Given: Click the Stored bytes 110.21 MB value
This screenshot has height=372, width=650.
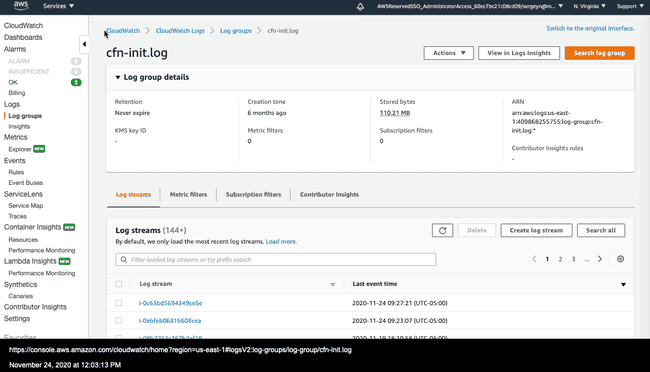Looking at the screenshot, I should [x=395, y=113].
